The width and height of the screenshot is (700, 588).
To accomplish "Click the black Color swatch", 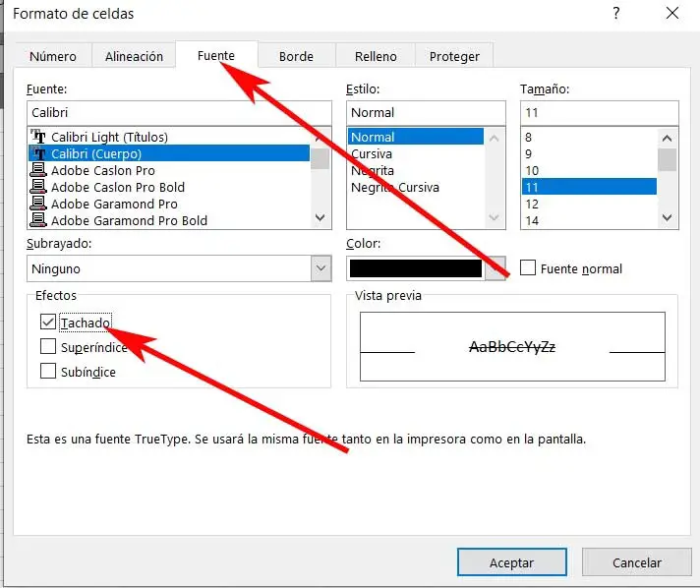I will click(416, 268).
